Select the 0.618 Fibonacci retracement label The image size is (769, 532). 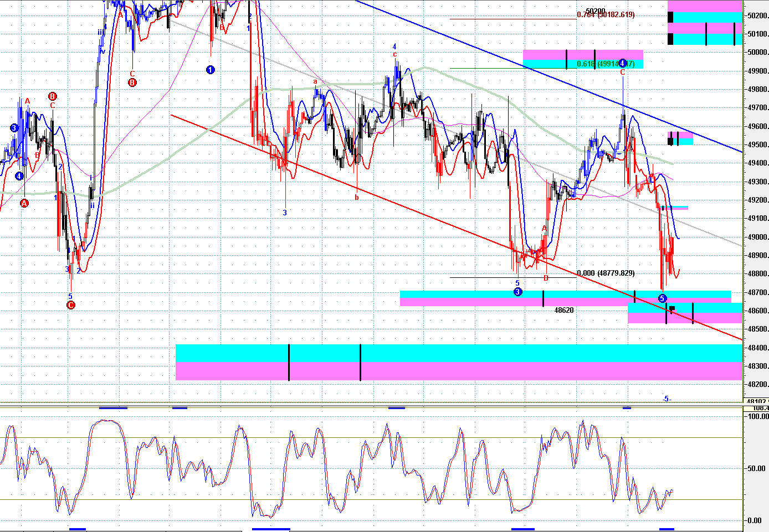click(606, 64)
